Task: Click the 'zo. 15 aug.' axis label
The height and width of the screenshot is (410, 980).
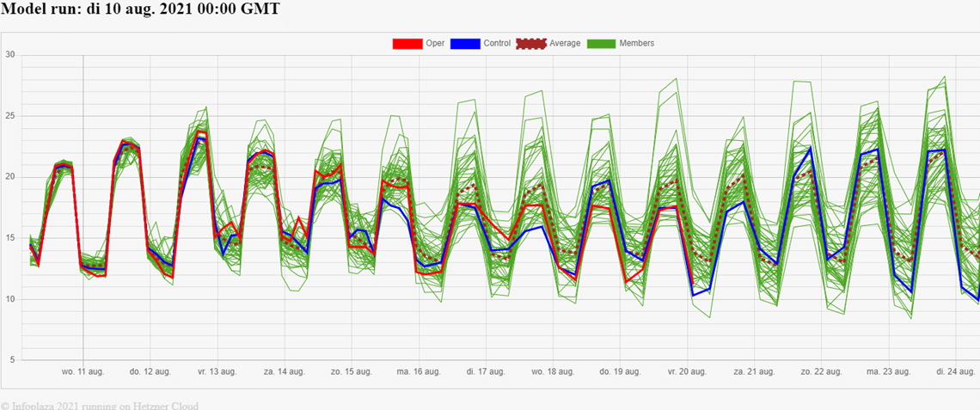Action: (x=351, y=372)
